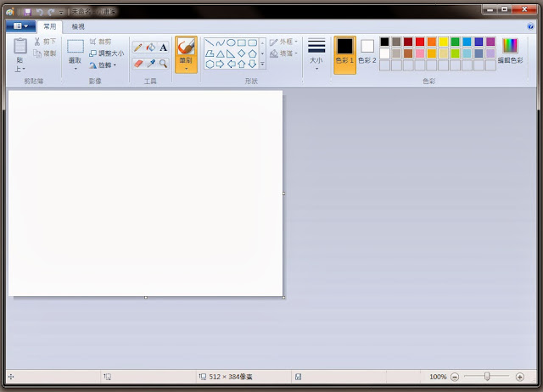This screenshot has height=392, width=543.
Task: Click the Paste clipboard icon
Action: pos(20,46)
